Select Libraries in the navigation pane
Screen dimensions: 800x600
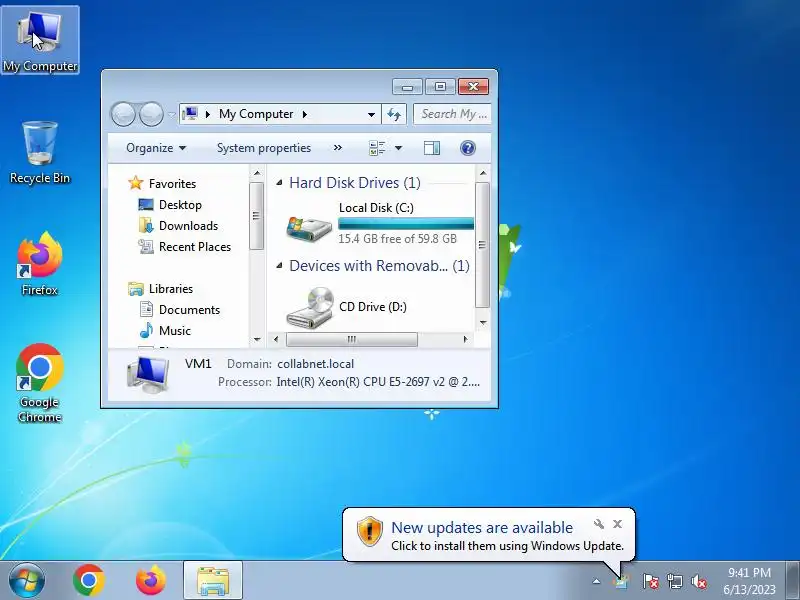tap(161, 289)
